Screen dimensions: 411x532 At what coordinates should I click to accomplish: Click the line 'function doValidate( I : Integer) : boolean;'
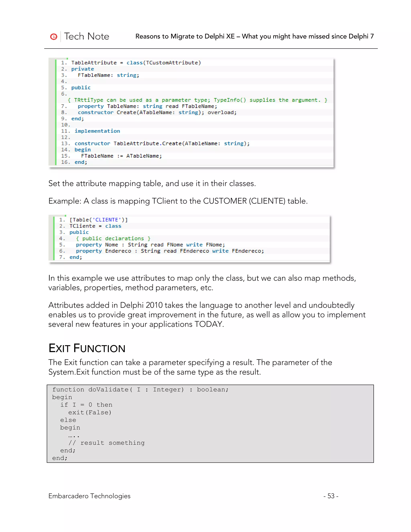coord(140,390)
